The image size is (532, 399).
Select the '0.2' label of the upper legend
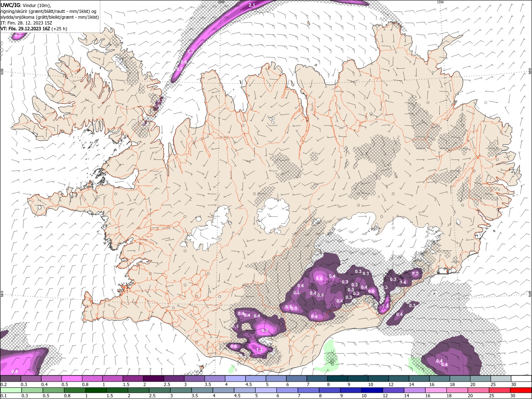[4, 384]
